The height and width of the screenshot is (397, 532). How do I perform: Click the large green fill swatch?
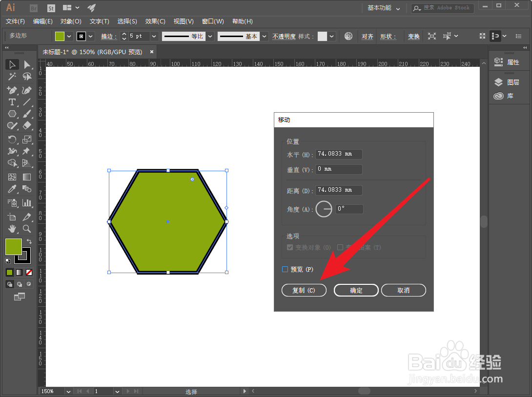coord(14,246)
